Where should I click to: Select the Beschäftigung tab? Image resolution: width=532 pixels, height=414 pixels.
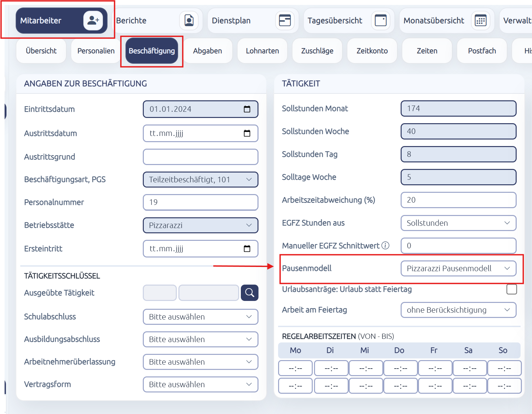[x=152, y=51]
